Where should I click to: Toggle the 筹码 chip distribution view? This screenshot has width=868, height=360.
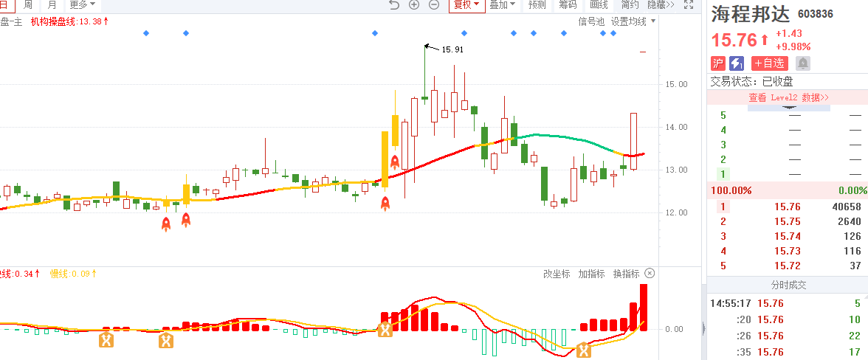click(x=568, y=5)
